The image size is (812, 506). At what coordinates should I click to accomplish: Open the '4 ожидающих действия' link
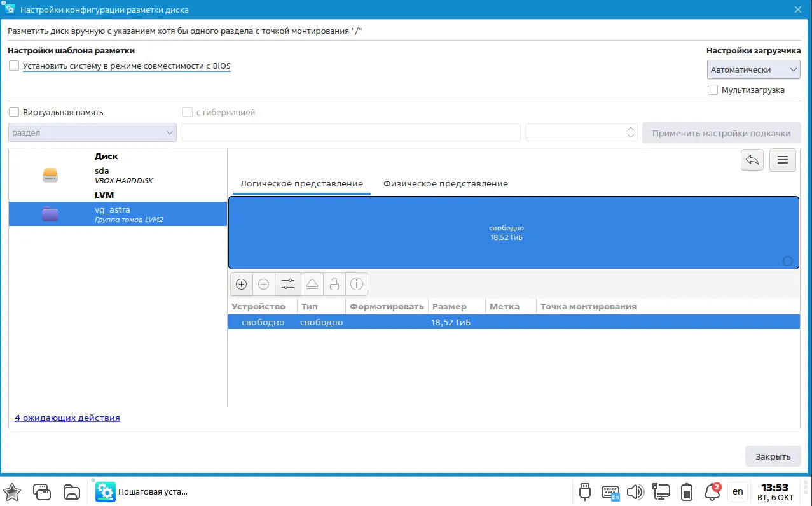[x=67, y=418]
